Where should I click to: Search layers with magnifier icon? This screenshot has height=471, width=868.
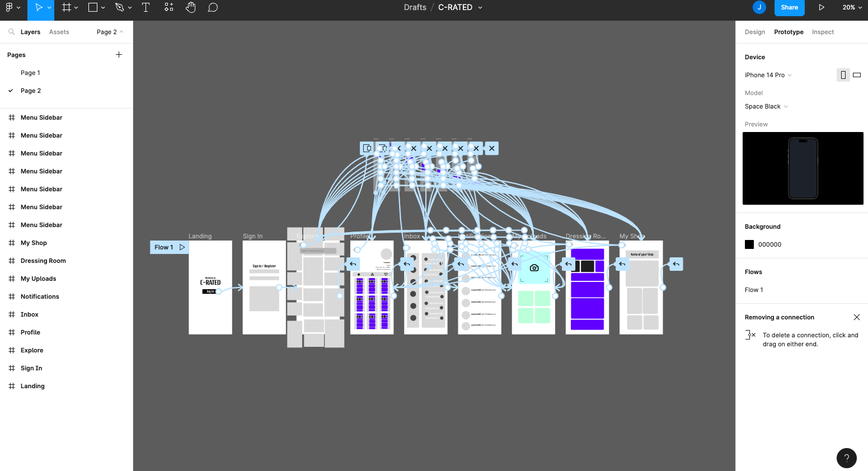coord(11,32)
